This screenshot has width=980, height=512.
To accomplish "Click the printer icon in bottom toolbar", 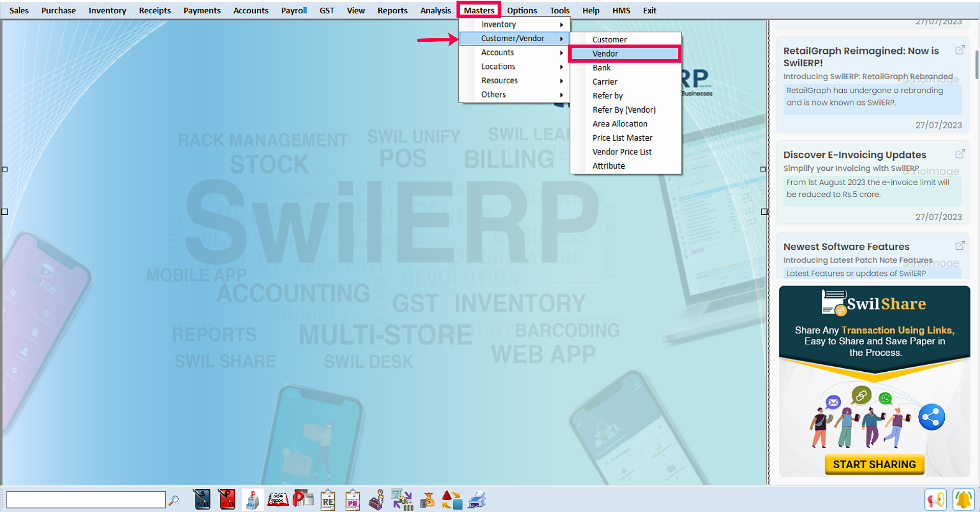I will (477, 500).
